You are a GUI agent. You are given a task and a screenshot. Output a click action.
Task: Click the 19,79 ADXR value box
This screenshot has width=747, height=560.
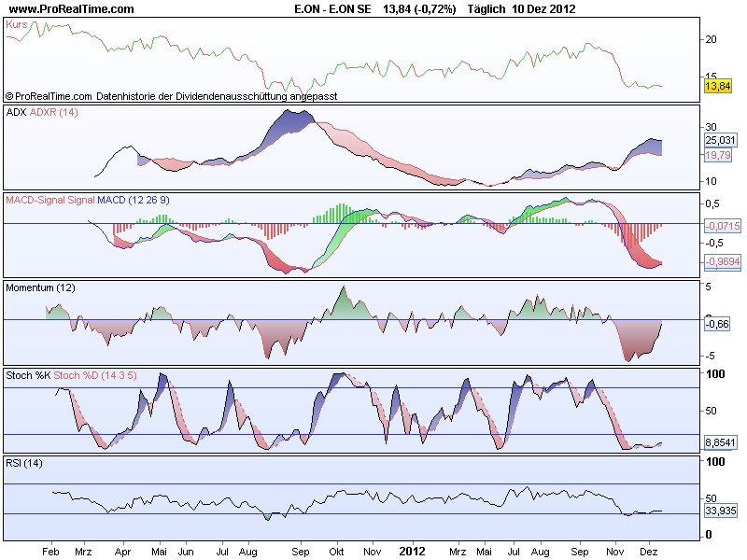(x=718, y=155)
